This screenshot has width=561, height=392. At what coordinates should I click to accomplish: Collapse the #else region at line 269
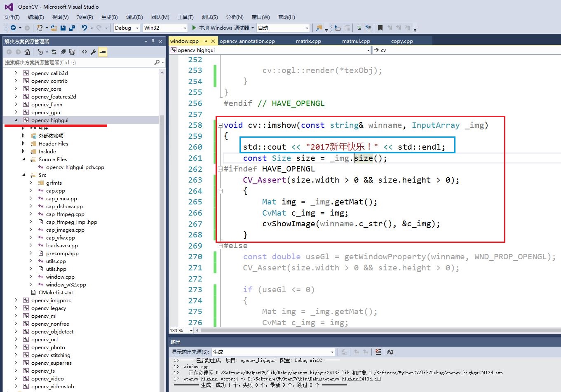220,246
